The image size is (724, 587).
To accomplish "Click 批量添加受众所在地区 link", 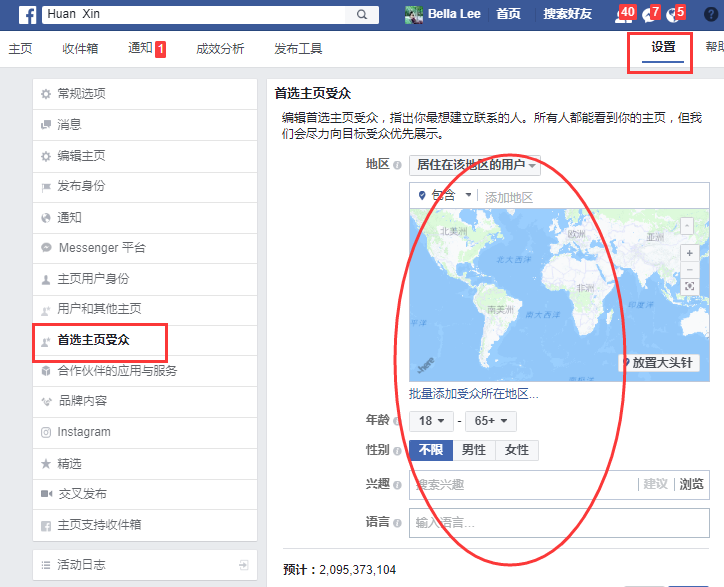I will tap(473, 394).
